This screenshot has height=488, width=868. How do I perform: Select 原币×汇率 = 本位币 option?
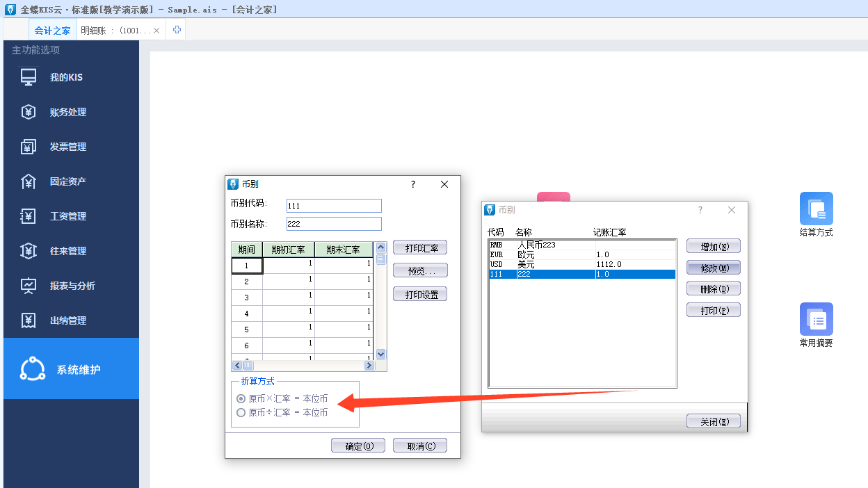tap(241, 398)
